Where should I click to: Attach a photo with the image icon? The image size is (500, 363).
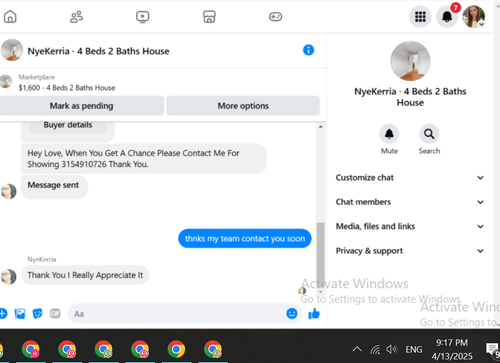coord(20,314)
